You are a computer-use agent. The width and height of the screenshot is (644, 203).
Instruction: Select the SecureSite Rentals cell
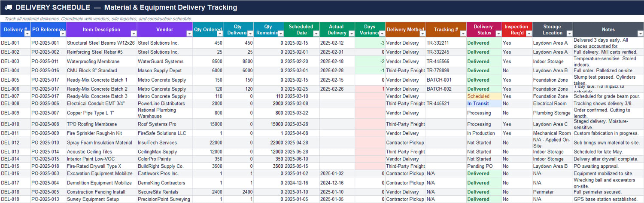[x=165, y=192]
